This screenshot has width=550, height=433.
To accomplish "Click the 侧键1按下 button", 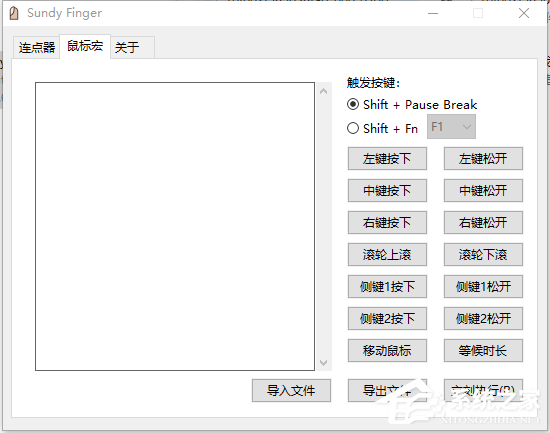I will [x=387, y=286].
